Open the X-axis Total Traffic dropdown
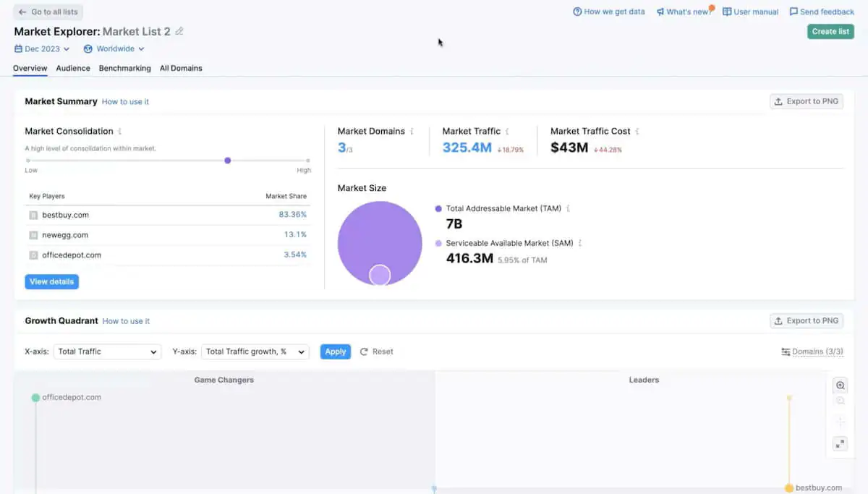868x494 pixels. pyautogui.click(x=107, y=352)
